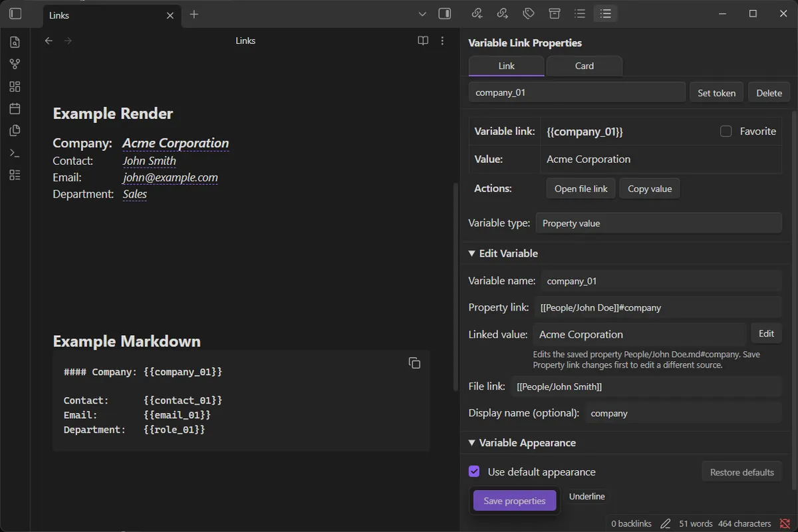
Task: Open the Variable type dropdown
Action: (x=658, y=223)
